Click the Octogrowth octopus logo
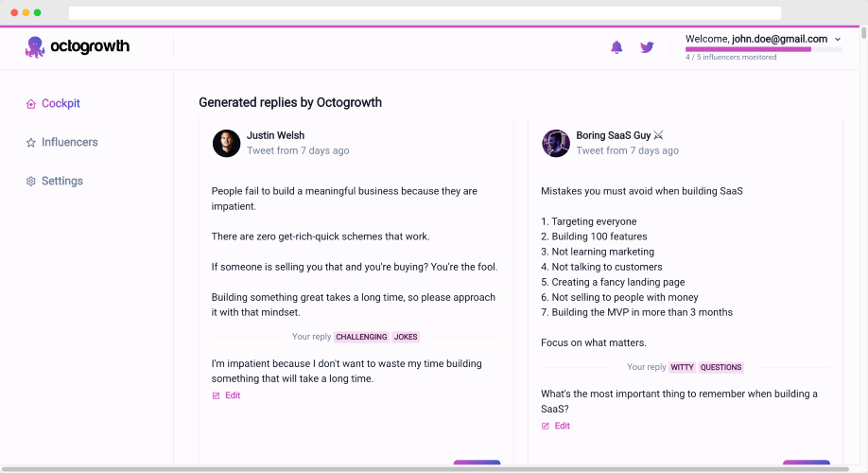 tap(34, 47)
